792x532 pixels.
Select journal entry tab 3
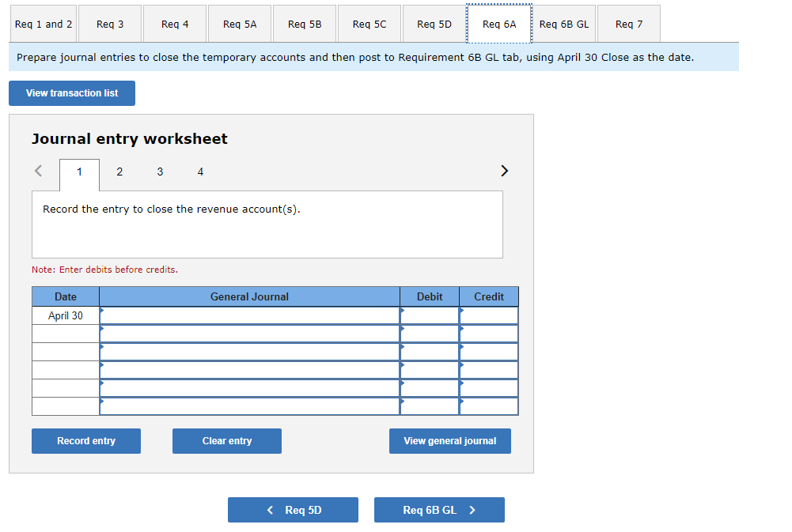pyautogui.click(x=160, y=172)
